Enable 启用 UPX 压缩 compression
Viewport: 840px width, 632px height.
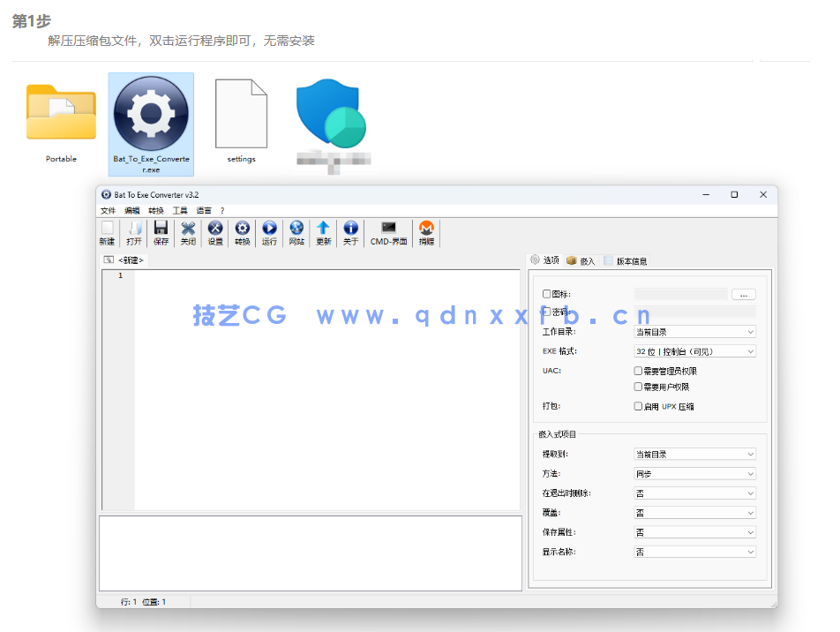click(x=637, y=405)
